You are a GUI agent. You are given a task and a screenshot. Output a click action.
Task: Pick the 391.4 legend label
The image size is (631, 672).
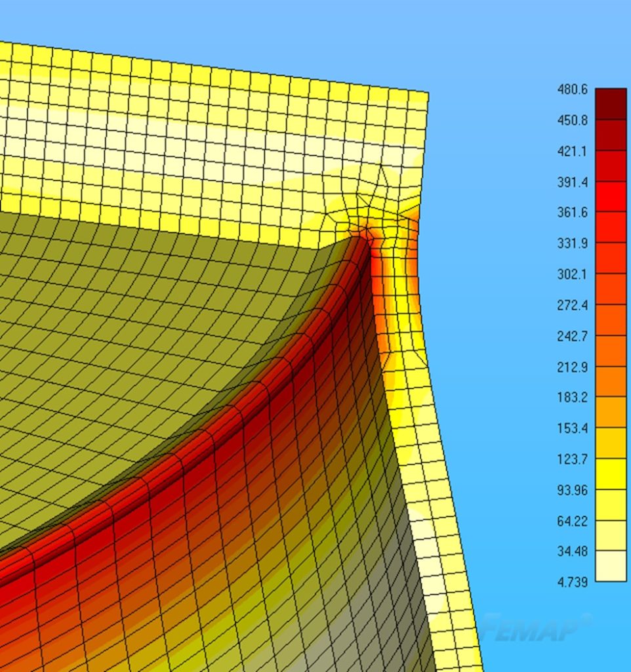573,182
